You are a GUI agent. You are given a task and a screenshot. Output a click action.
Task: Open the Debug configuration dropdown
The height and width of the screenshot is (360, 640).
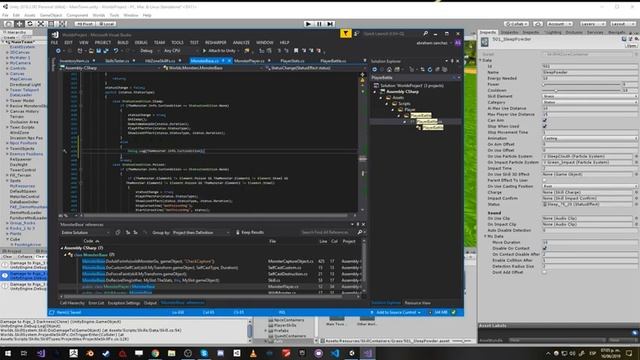[149, 51]
